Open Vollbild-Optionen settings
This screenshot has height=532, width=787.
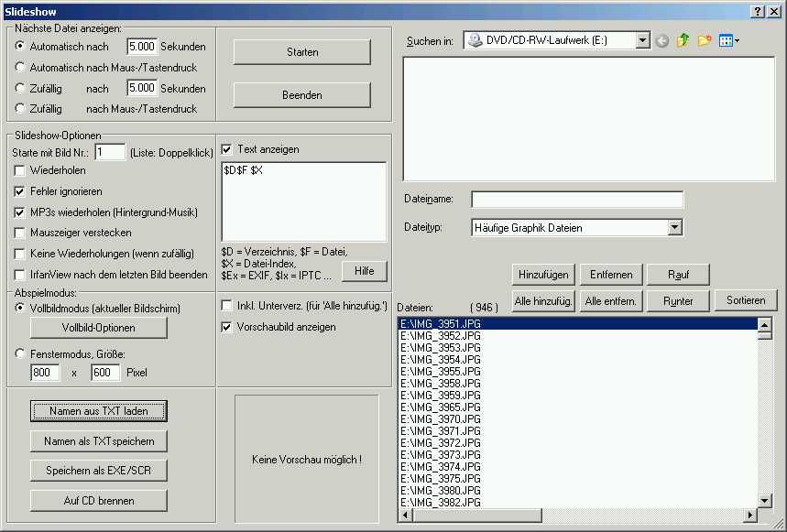99,328
